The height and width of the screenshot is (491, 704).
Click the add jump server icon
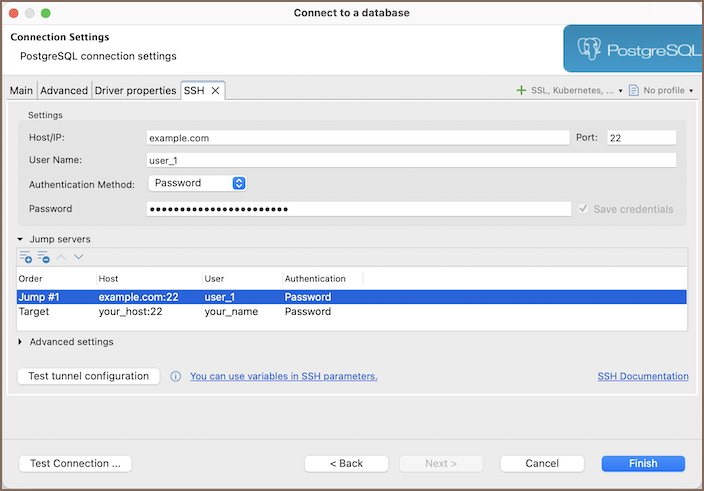click(26, 258)
